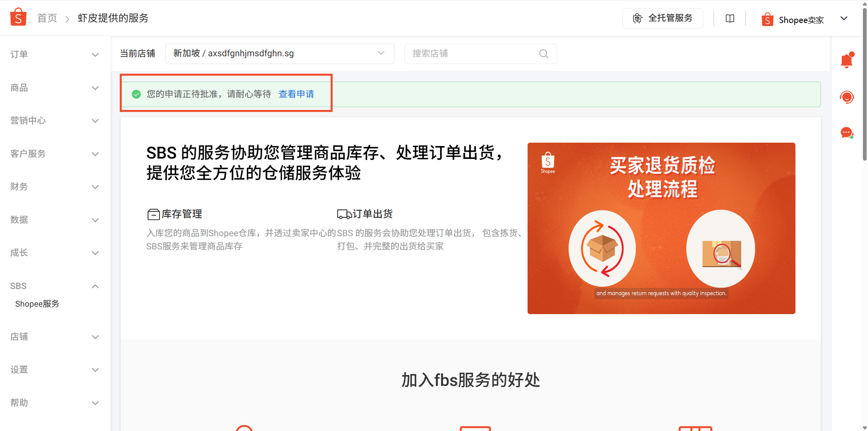Click the 虾皮提供的服务 breadcrumb text
This screenshot has height=431, width=868.
click(113, 18)
